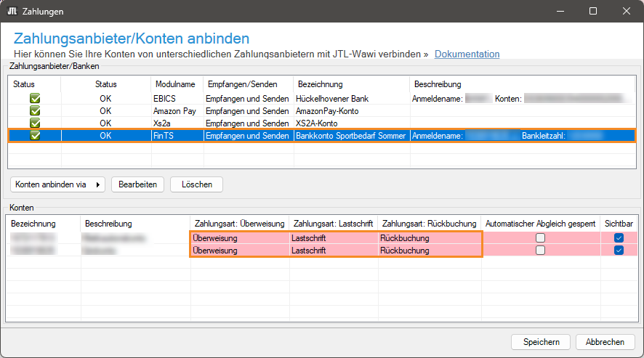Click the Löschen button
Viewport: 644px width, 358px height.
(x=196, y=184)
